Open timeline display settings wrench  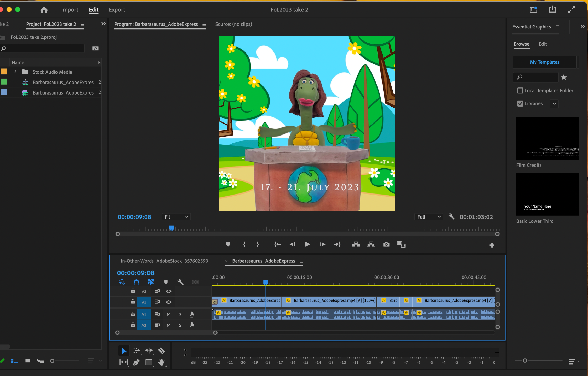click(180, 282)
